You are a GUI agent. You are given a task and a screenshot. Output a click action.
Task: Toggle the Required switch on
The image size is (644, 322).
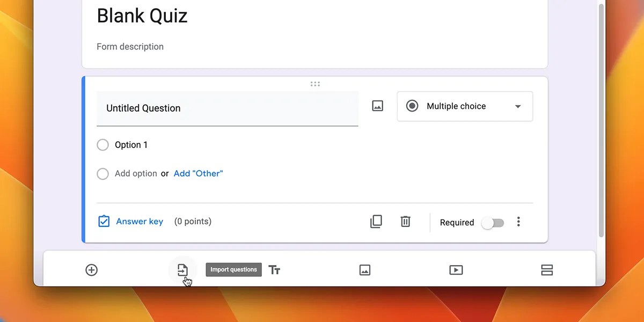tap(493, 222)
